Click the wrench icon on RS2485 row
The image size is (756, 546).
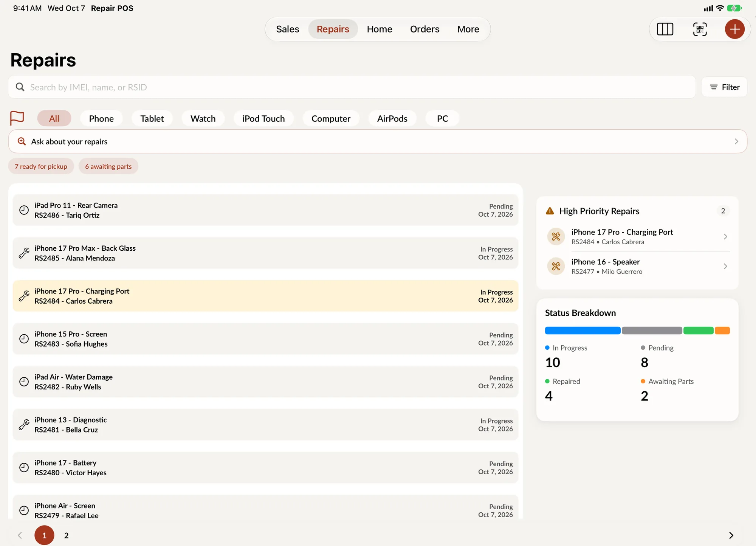click(24, 253)
